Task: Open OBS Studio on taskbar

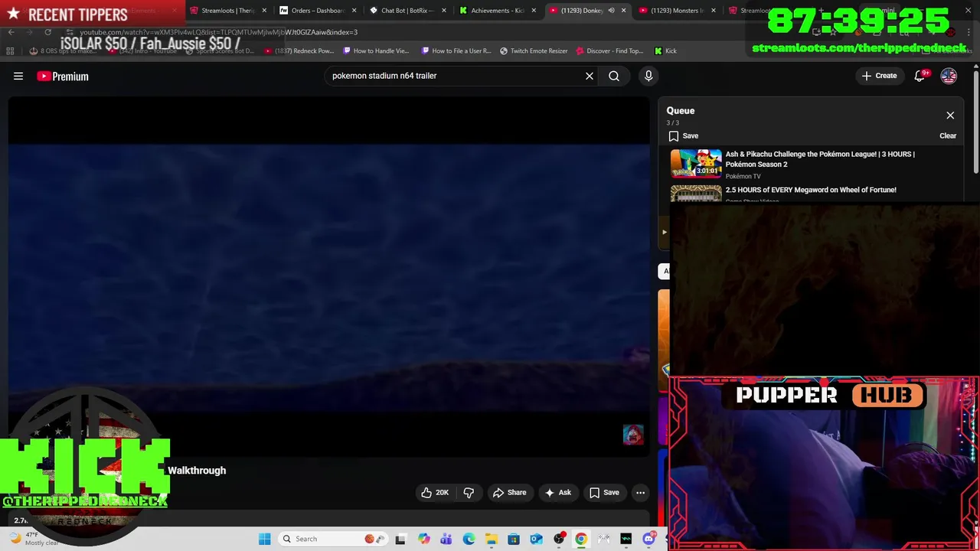Action: [559, 539]
